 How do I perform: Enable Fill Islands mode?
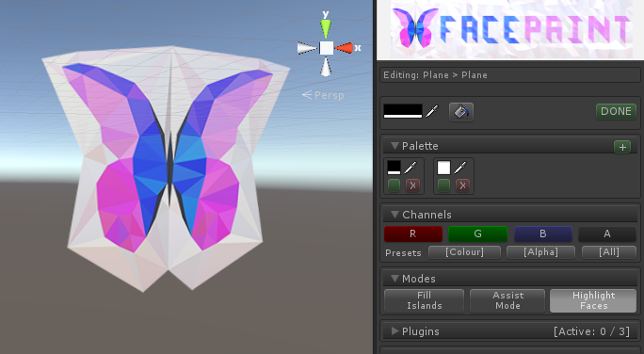tap(424, 300)
